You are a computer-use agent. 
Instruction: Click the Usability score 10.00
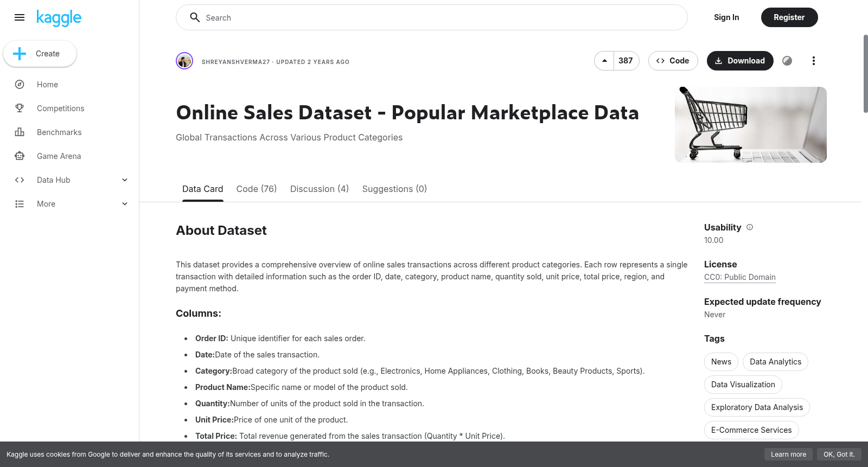(x=714, y=240)
